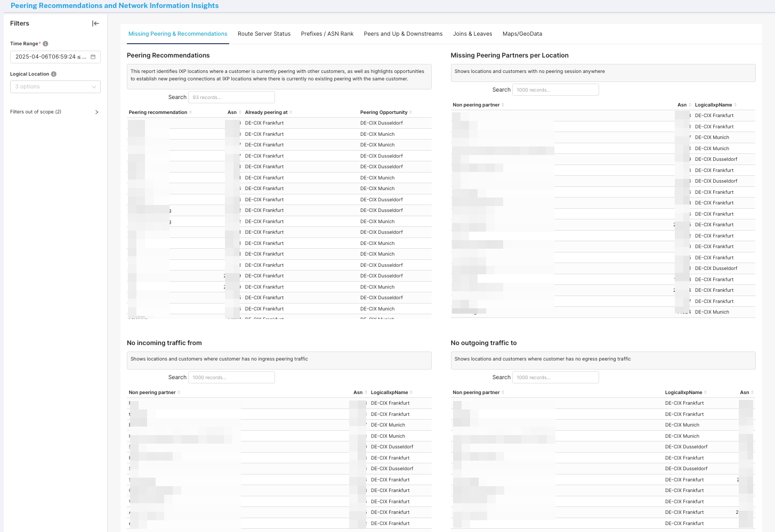This screenshot has width=775, height=532.
Task: Click the No incoming traffic from heading
Action: pos(164,343)
